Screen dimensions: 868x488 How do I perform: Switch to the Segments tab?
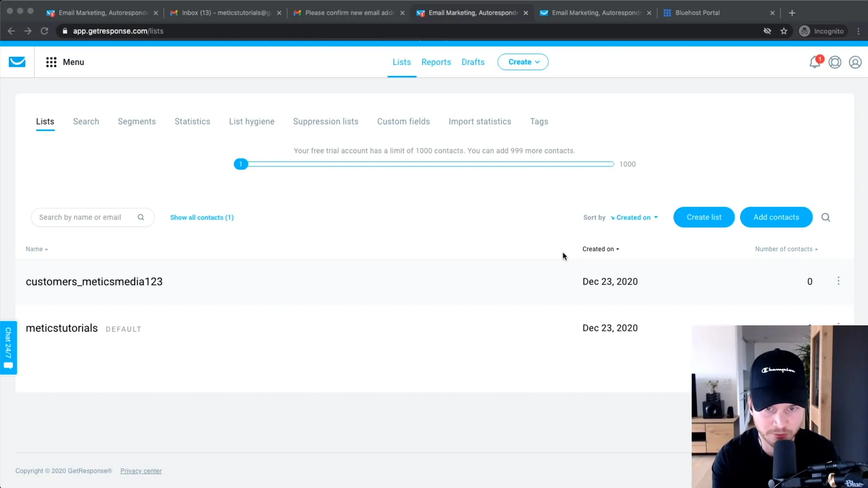coord(137,122)
